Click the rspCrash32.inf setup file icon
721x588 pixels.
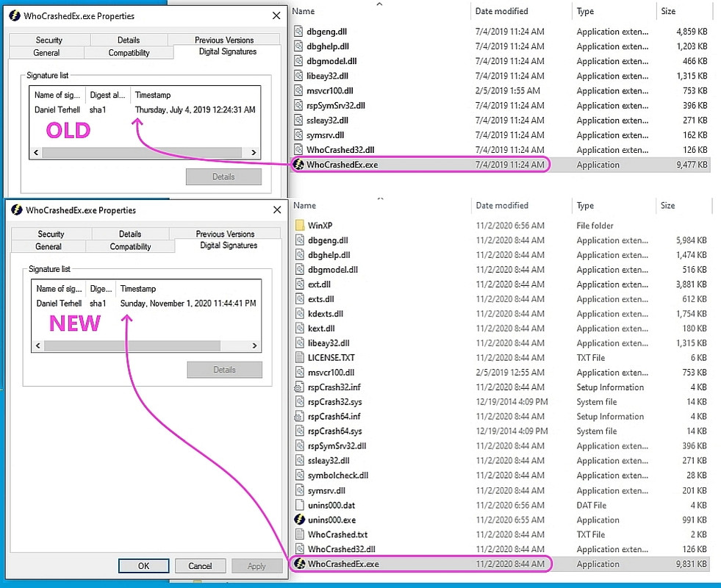point(300,387)
